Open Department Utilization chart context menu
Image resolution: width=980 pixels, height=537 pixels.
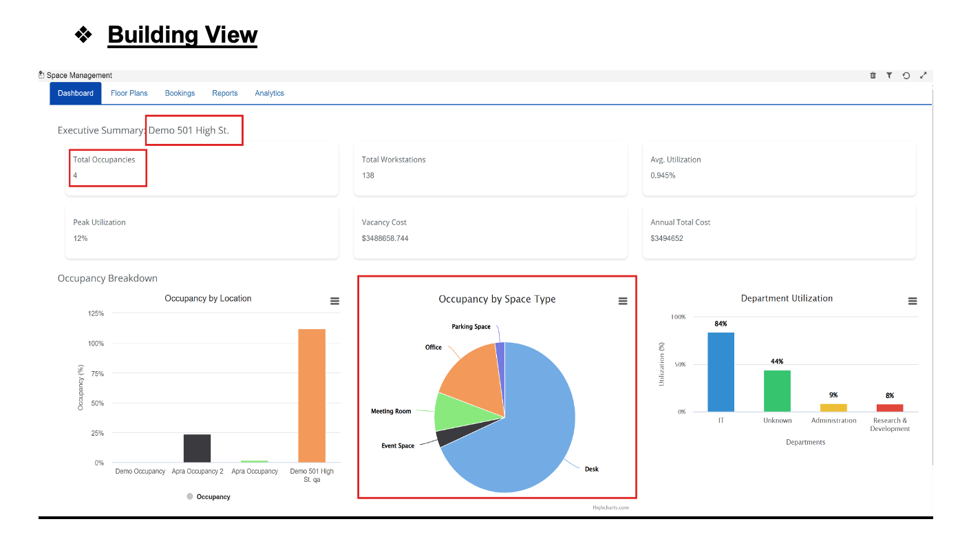click(x=913, y=301)
